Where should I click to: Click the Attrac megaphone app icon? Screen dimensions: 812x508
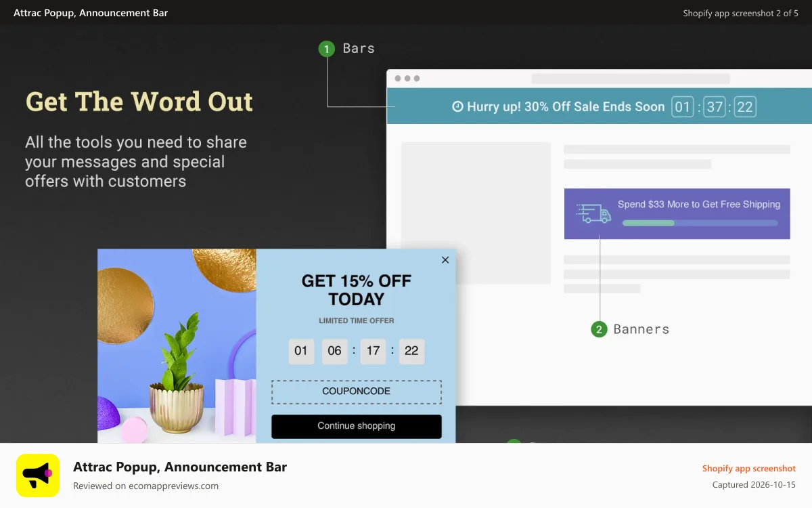coord(38,475)
